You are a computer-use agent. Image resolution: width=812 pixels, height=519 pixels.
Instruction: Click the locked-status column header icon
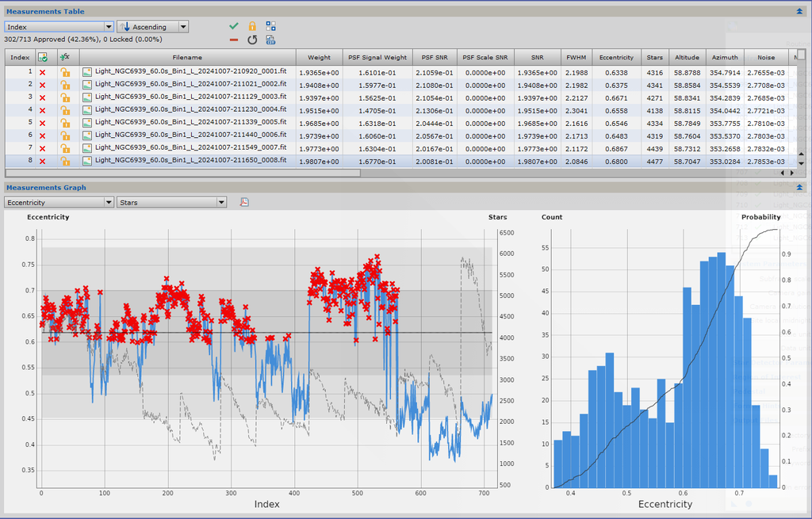coord(65,57)
